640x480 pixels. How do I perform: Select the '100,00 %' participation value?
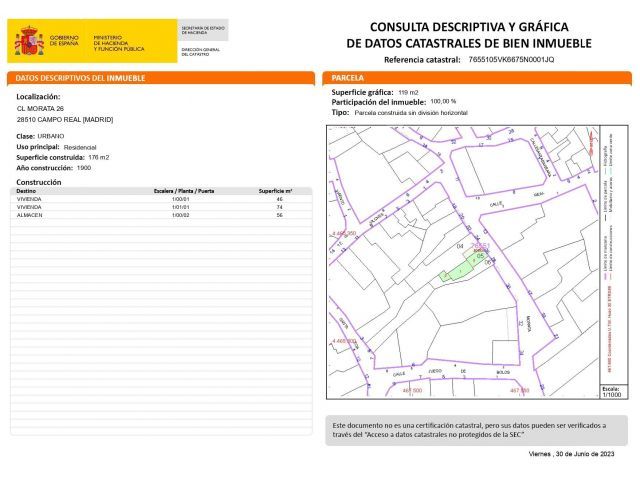pyautogui.click(x=443, y=101)
